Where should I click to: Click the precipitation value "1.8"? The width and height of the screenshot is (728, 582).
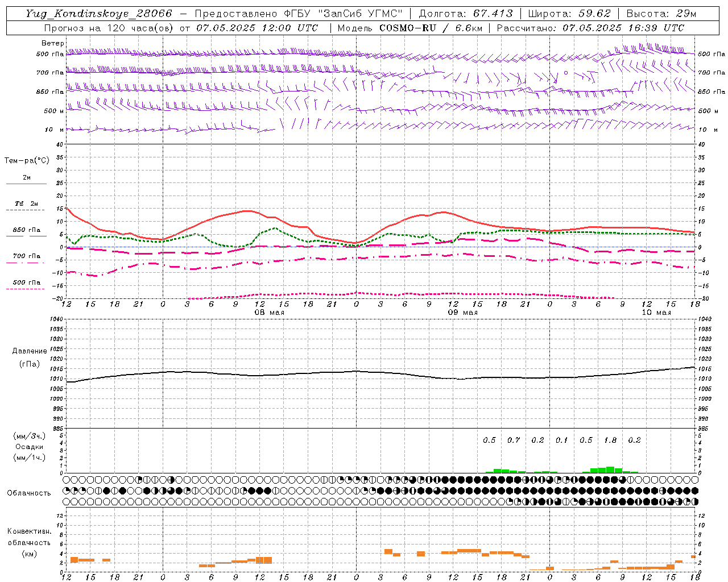[x=610, y=440]
